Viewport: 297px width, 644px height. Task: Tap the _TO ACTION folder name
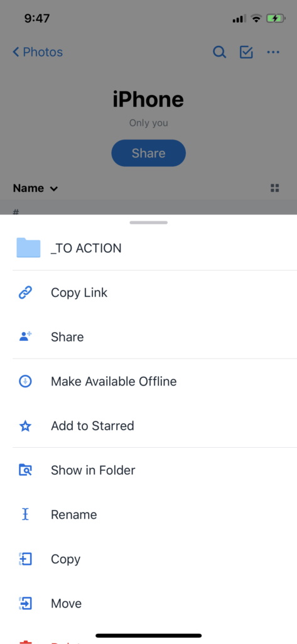[x=86, y=248]
